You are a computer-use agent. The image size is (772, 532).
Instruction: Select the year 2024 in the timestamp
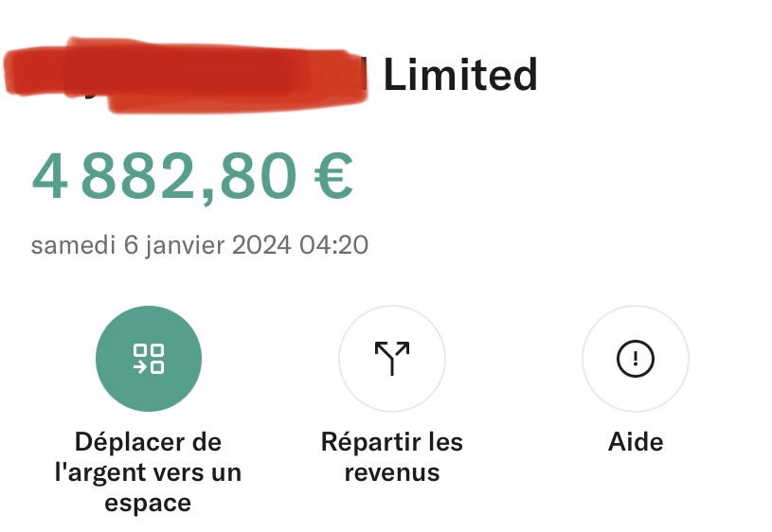261,244
